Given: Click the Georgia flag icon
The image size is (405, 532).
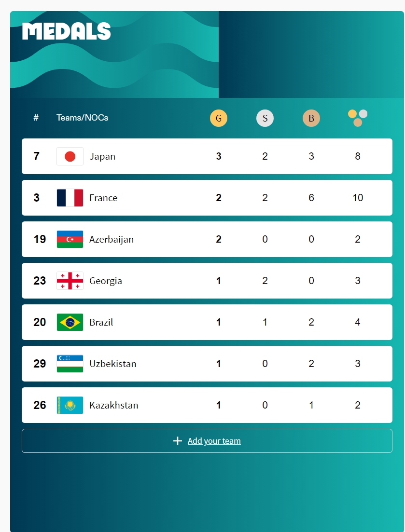Looking at the screenshot, I should 70,281.
